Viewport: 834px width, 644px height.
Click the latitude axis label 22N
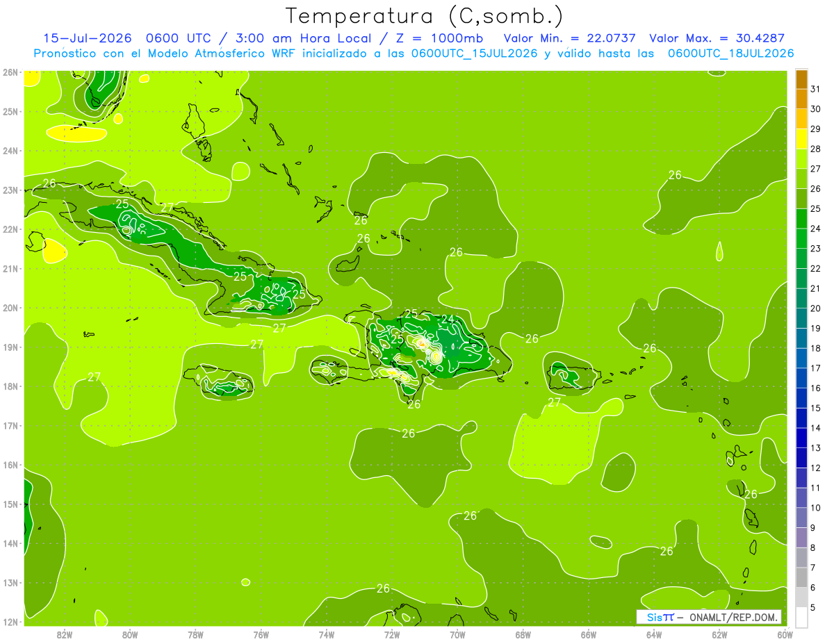[10, 229]
